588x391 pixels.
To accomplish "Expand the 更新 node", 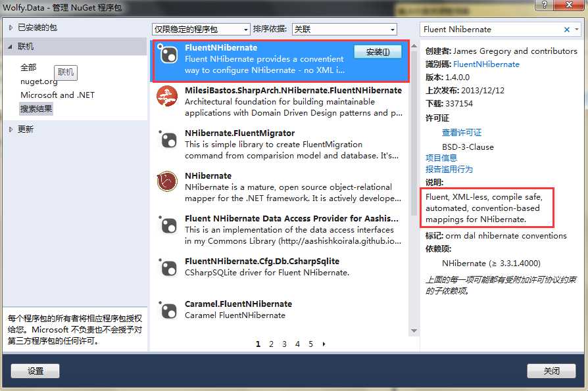I will pos(11,129).
